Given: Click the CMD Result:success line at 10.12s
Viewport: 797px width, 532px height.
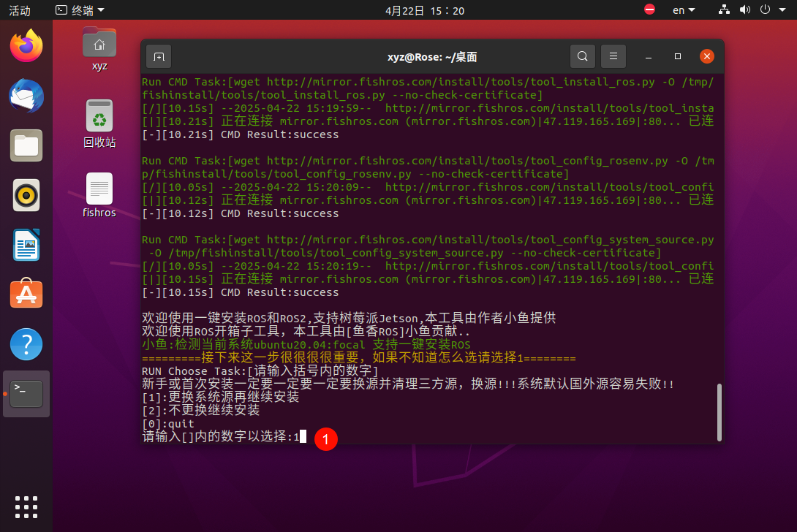Looking at the screenshot, I should tap(241, 213).
